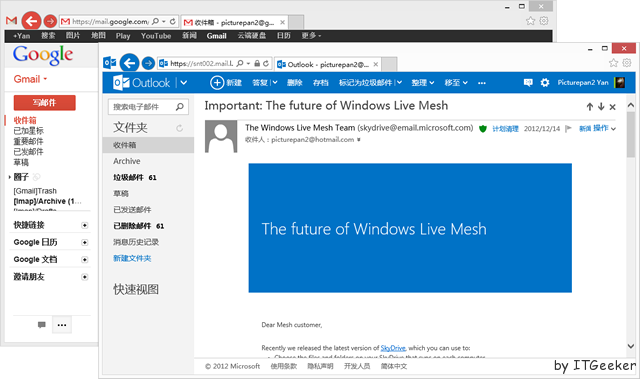Click the favorites star in the Outlook browser window
The height and width of the screenshot is (379, 640).
[x=613, y=62]
